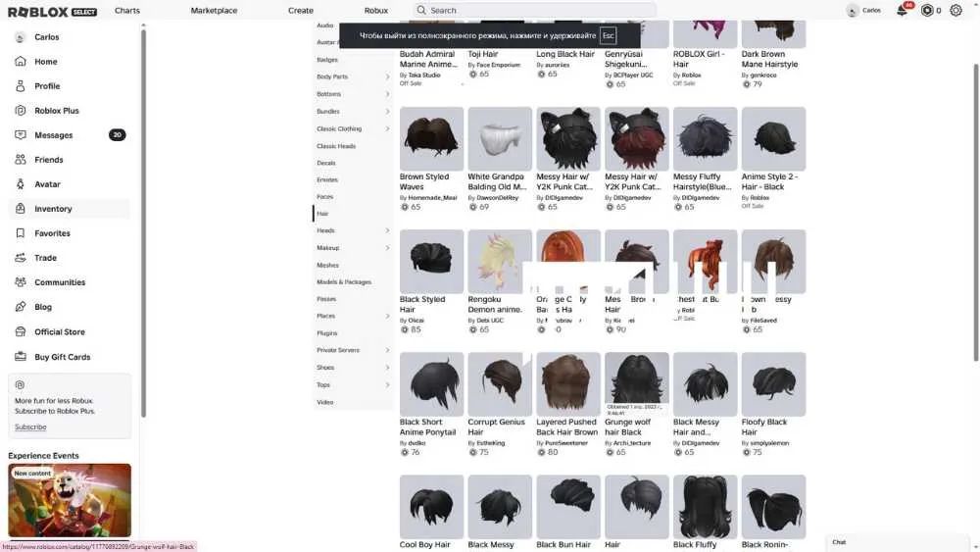Open the Avatar sidebar icon
The width and height of the screenshot is (980, 552).
click(21, 183)
